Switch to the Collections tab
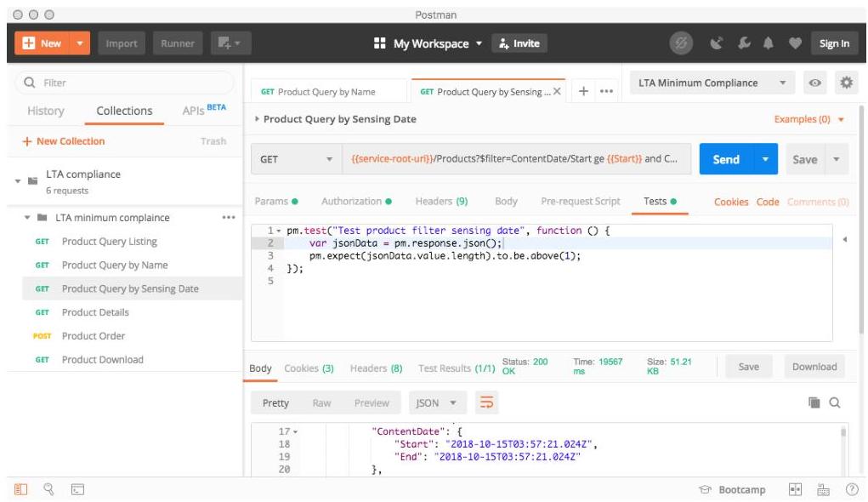 (124, 111)
